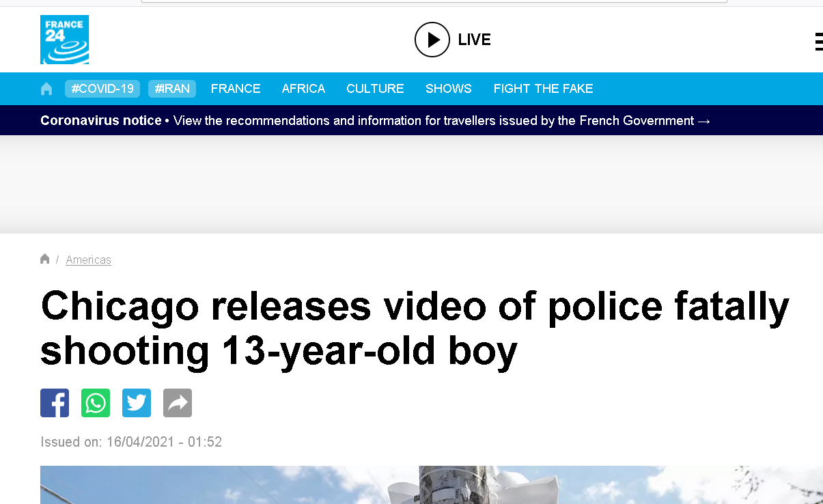
Task: Open the #IRAN tag
Action: pyautogui.click(x=172, y=89)
